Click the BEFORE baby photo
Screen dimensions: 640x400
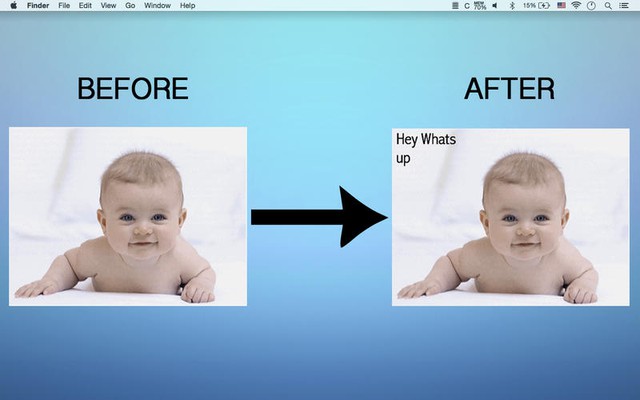point(128,216)
